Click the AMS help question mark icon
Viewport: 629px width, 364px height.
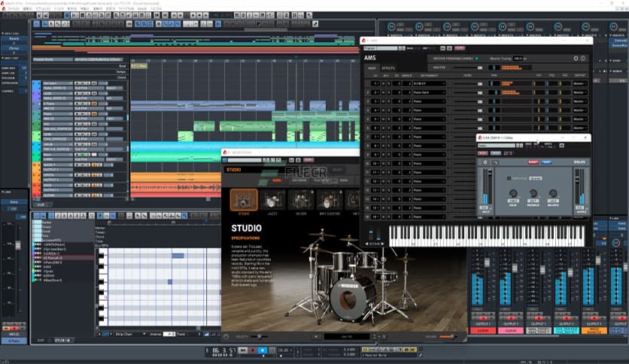pyautogui.click(x=584, y=58)
